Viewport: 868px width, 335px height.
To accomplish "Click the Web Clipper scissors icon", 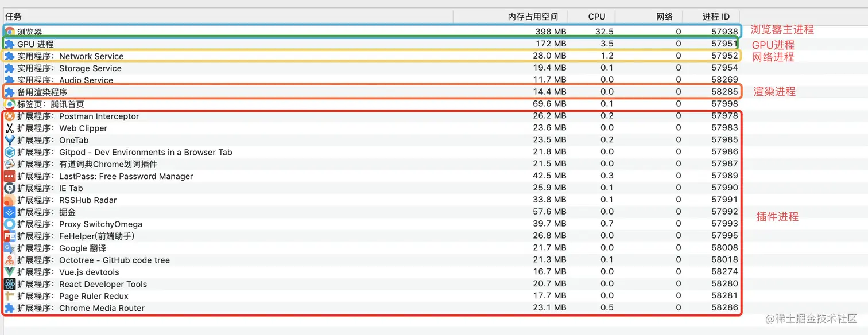I will click(10, 128).
